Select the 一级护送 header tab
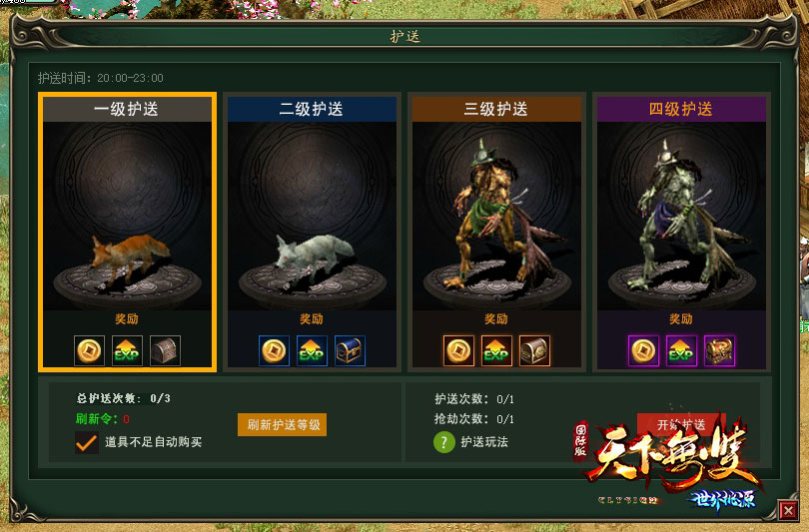The width and height of the screenshot is (809, 532). pyautogui.click(x=127, y=109)
